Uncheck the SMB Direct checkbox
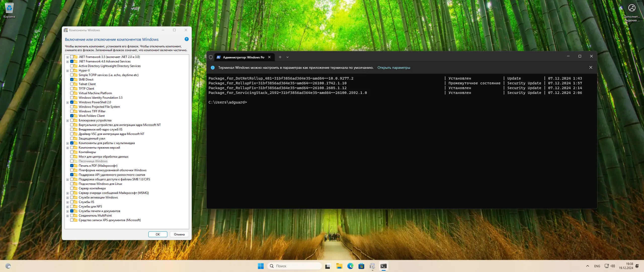Screen dimensions: 644x272 72,80
